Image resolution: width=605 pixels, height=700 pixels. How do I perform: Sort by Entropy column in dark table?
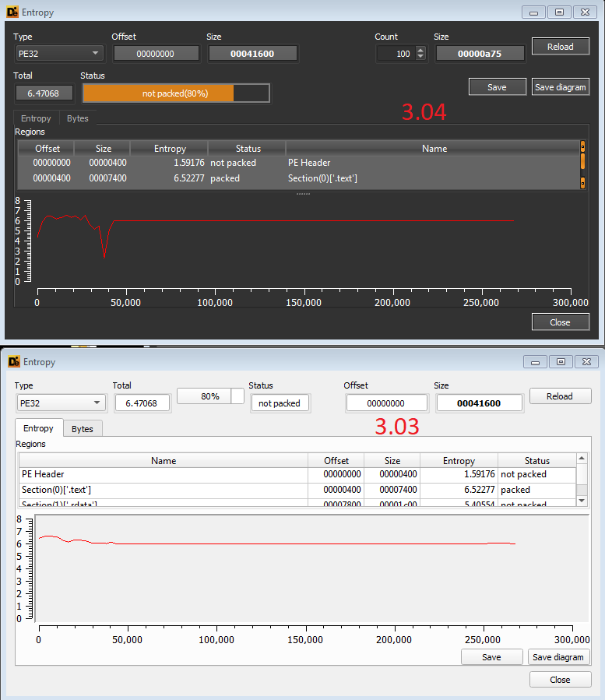click(170, 148)
